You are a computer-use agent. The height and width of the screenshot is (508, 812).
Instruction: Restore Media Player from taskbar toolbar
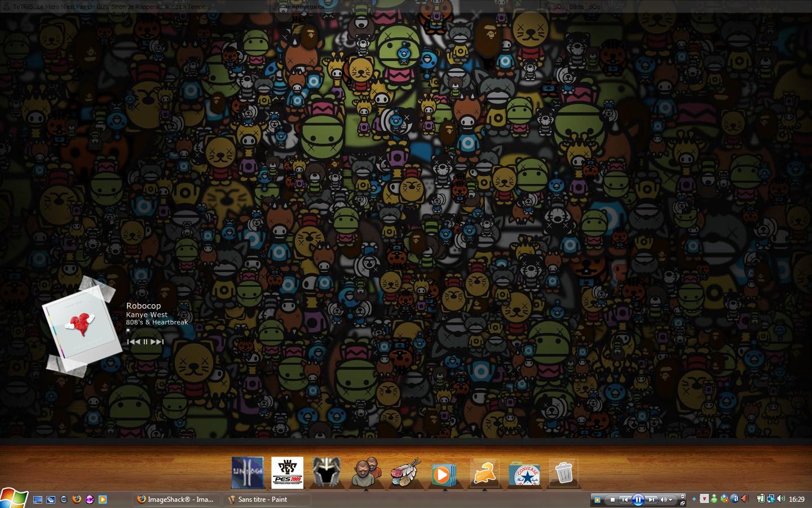coord(682,503)
